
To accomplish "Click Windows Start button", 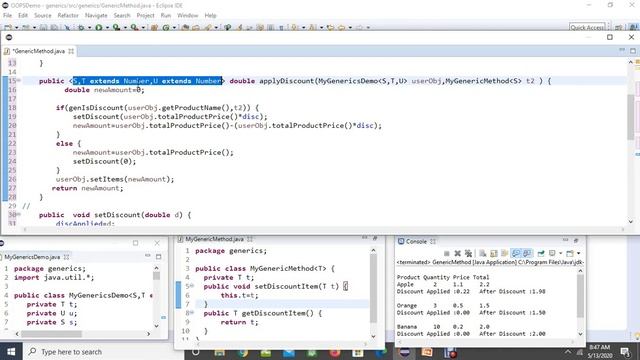I will coord(11,352).
